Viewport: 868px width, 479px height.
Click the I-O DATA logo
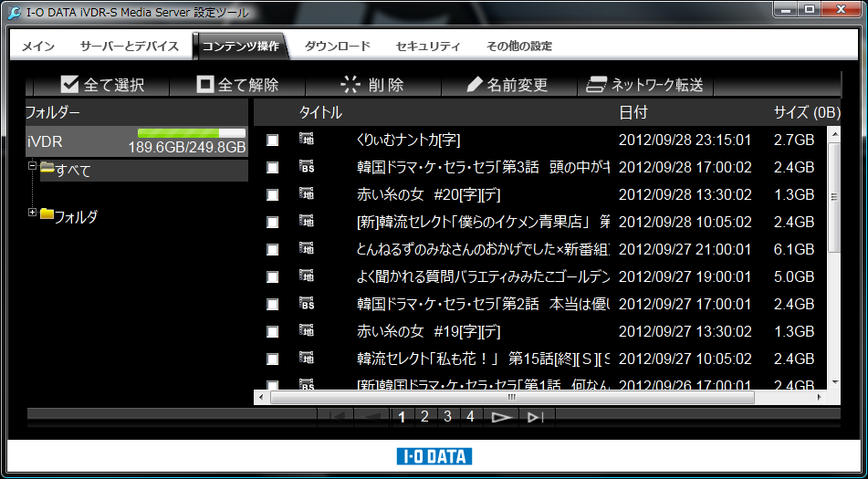[434, 456]
